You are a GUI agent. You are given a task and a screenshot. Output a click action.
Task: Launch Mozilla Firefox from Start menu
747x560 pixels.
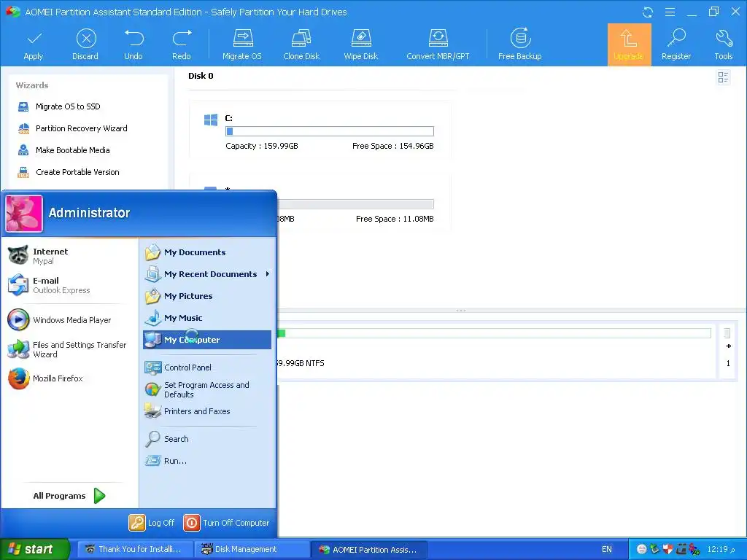(x=45, y=378)
